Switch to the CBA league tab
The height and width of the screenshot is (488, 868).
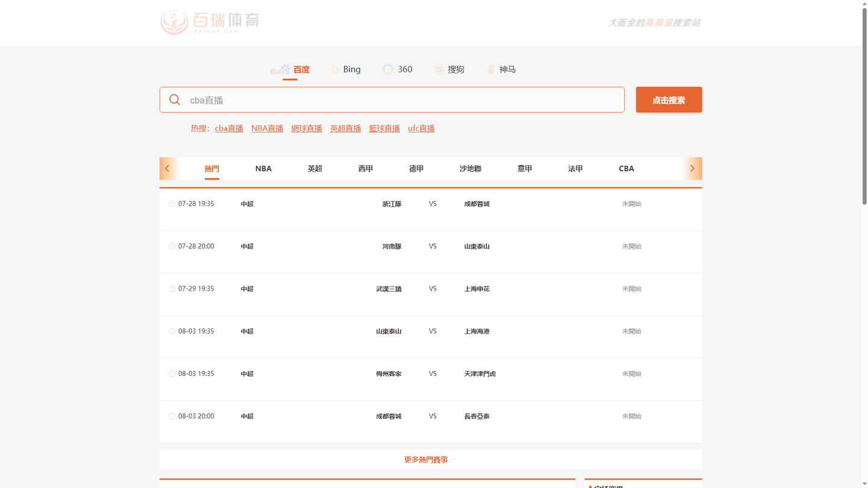(626, 169)
